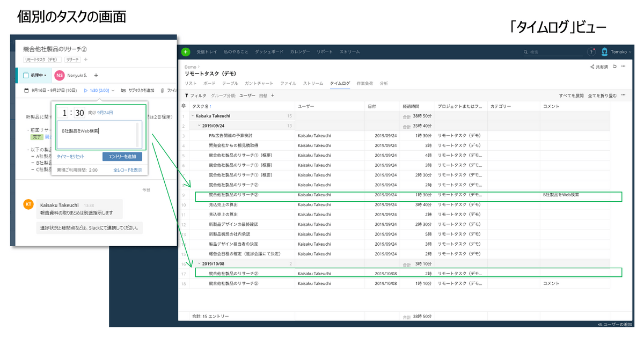Click the タイマーをリセット link
The image size is (644, 338).
70,157
